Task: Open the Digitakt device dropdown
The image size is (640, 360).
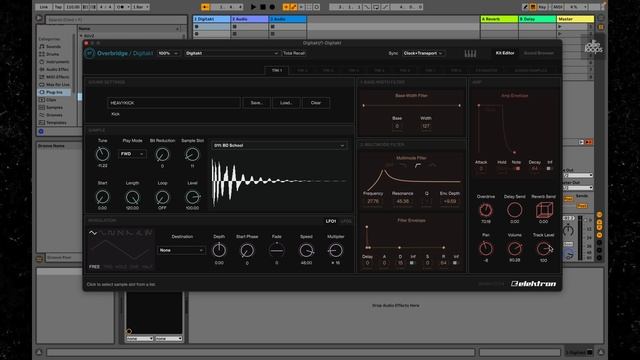Action: coord(232,53)
